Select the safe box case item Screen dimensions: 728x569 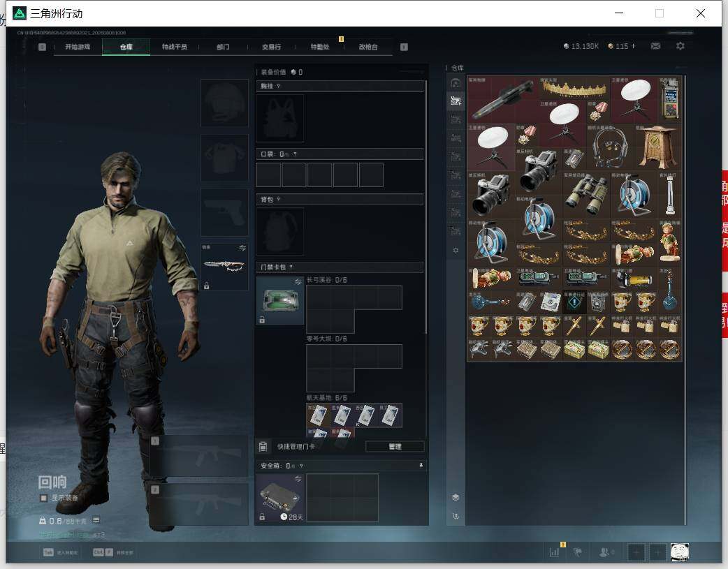click(x=280, y=498)
